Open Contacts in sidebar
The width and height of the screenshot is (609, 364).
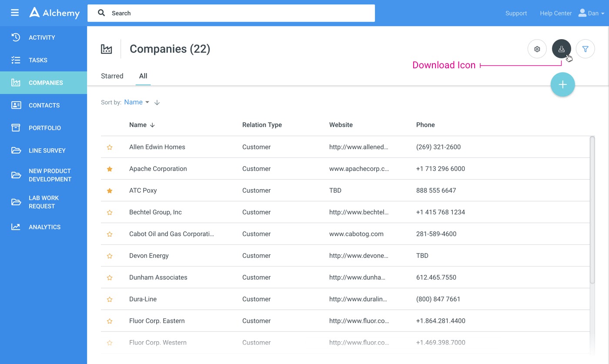click(x=43, y=105)
